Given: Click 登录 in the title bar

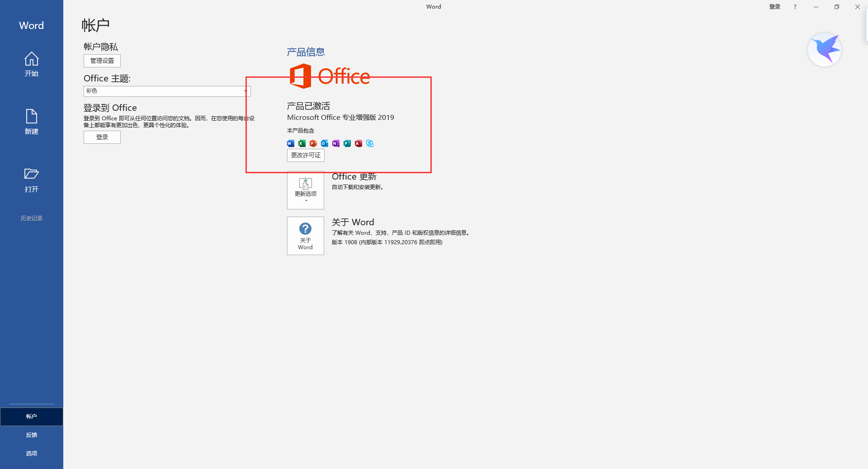Looking at the screenshot, I should point(775,7).
